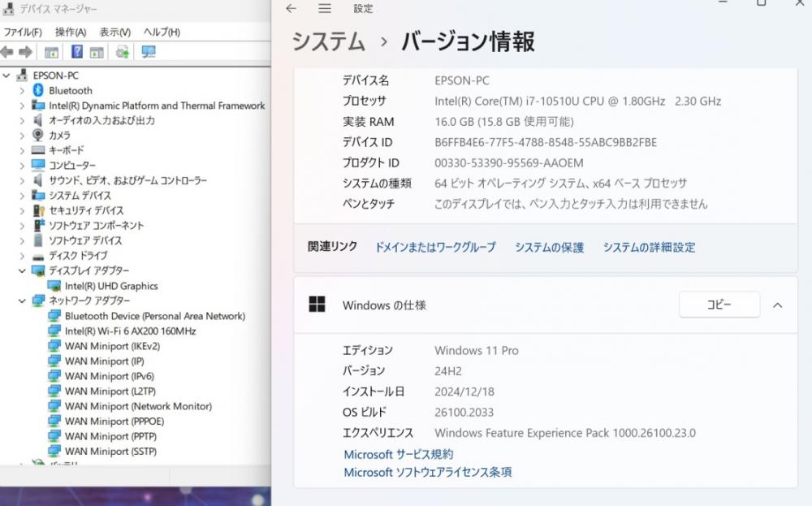Click the Back arrow in Device Manager toolbar

point(6,52)
